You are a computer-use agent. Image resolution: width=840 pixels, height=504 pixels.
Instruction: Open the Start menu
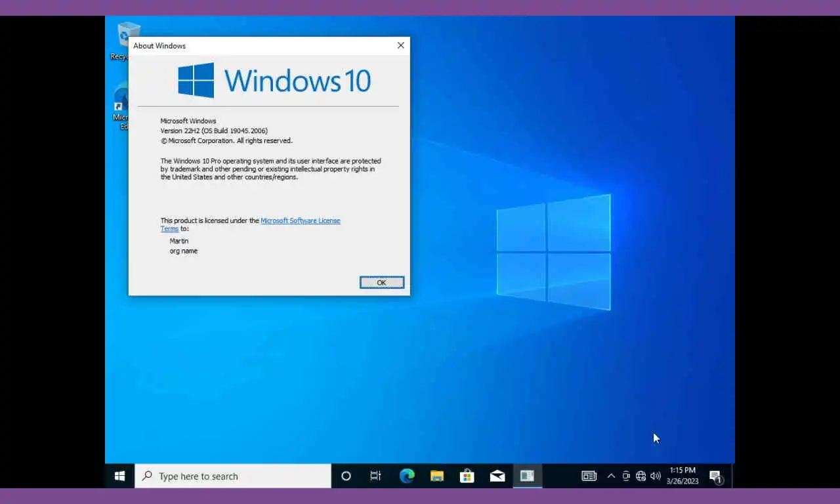119,476
